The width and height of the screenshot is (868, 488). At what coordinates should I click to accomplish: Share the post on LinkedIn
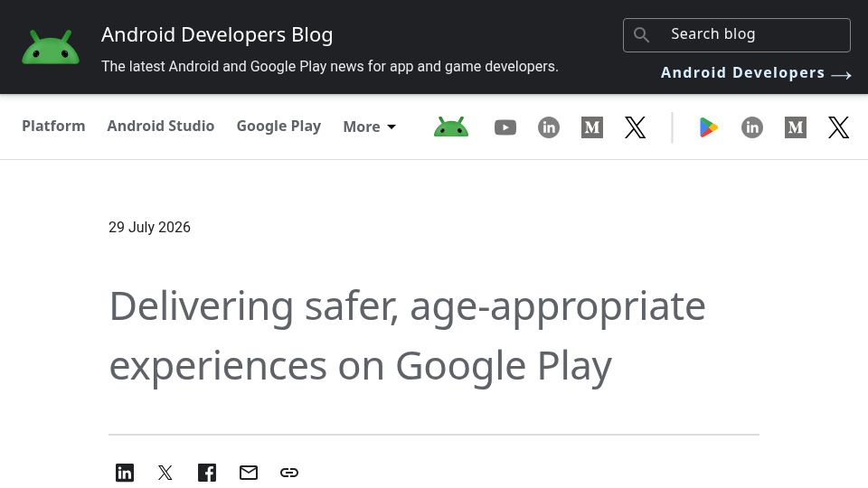(x=125, y=473)
